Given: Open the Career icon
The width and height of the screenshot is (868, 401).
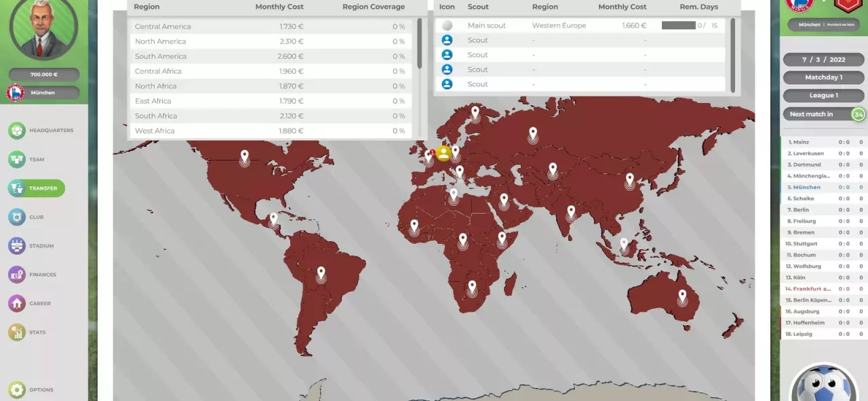Looking at the screenshot, I should pos(17,303).
